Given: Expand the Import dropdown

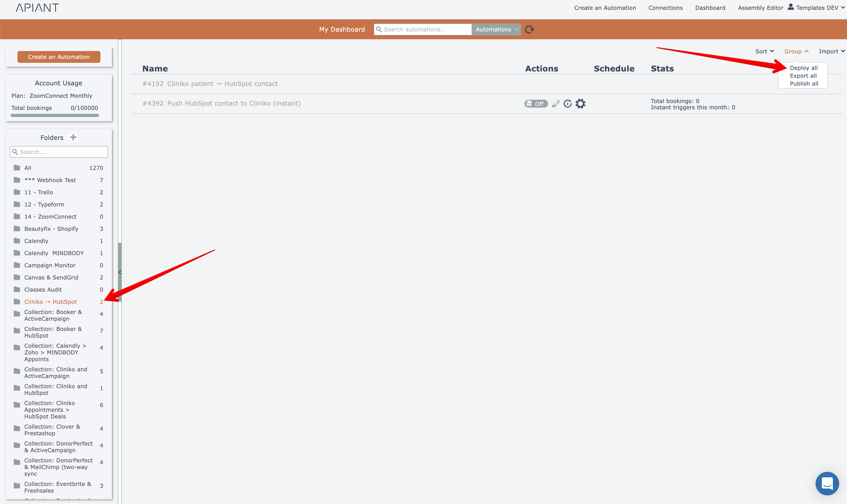Looking at the screenshot, I should pyautogui.click(x=831, y=51).
